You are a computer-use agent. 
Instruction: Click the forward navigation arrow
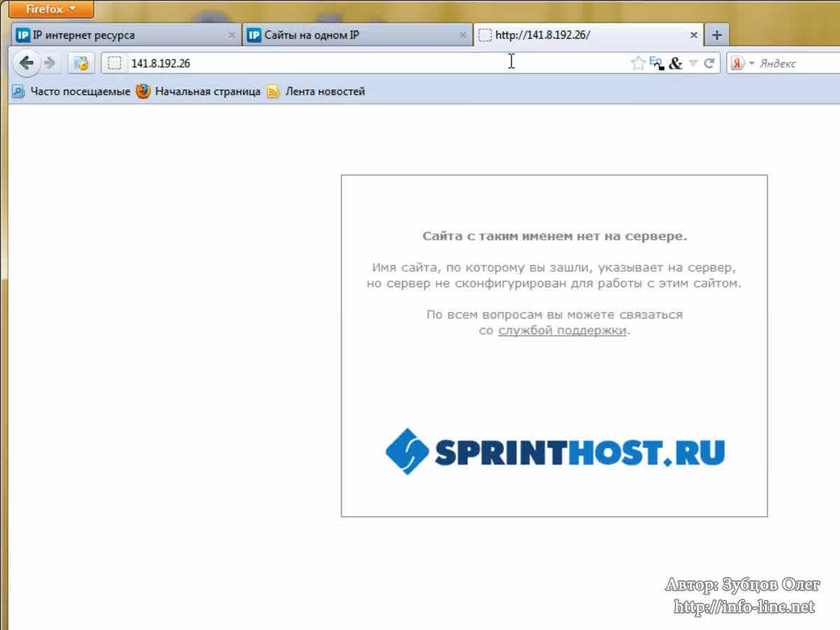click(50, 64)
